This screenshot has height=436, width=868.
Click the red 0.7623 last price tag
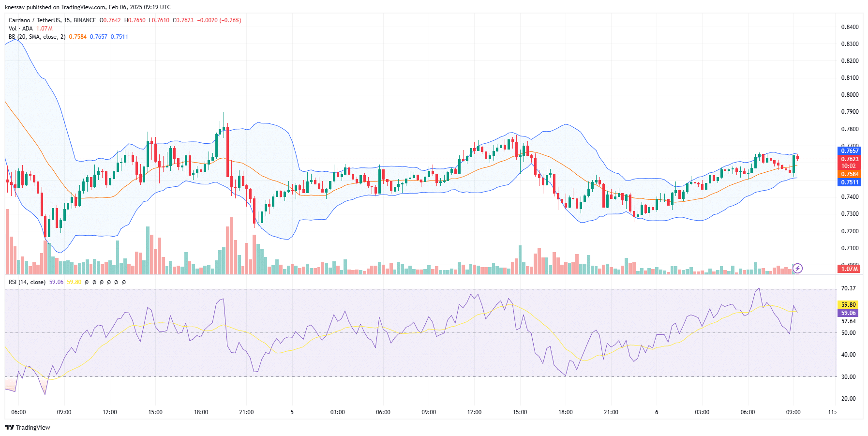point(849,159)
